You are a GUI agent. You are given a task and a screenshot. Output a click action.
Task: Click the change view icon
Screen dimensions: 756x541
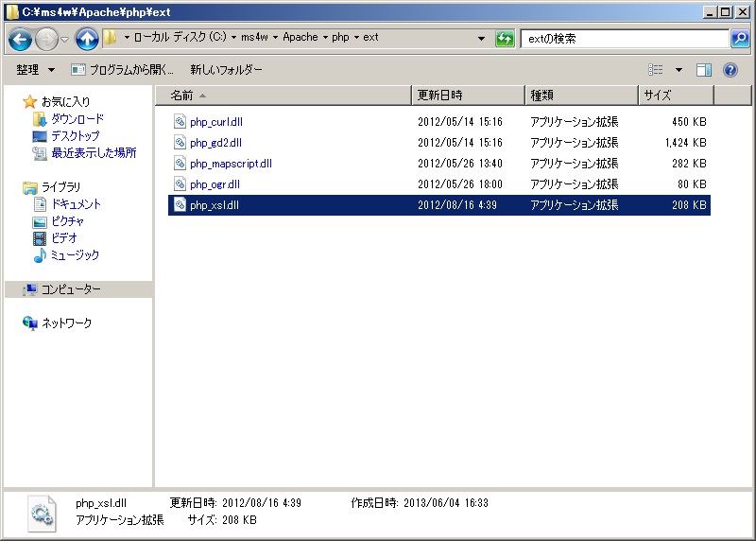(656, 70)
